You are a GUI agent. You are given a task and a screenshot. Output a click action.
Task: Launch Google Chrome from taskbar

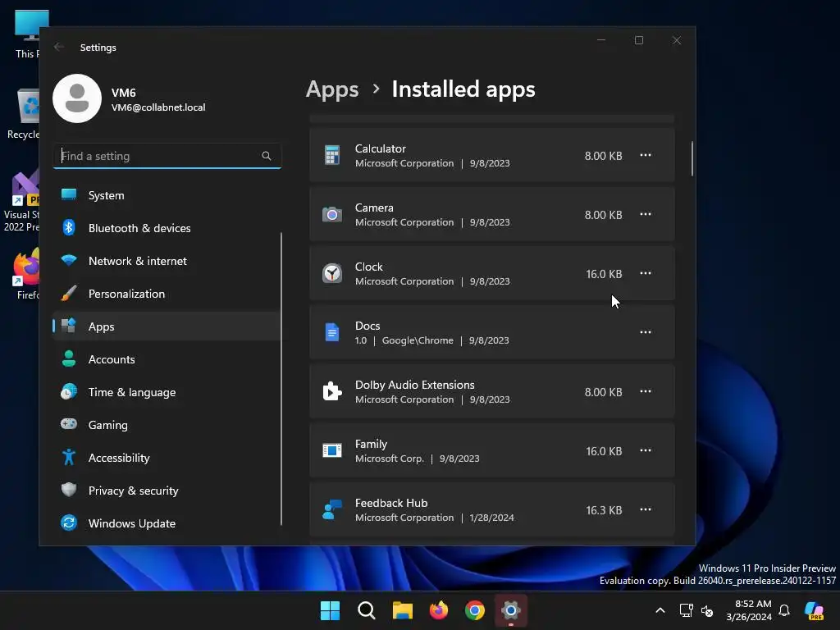(x=475, y=610)
